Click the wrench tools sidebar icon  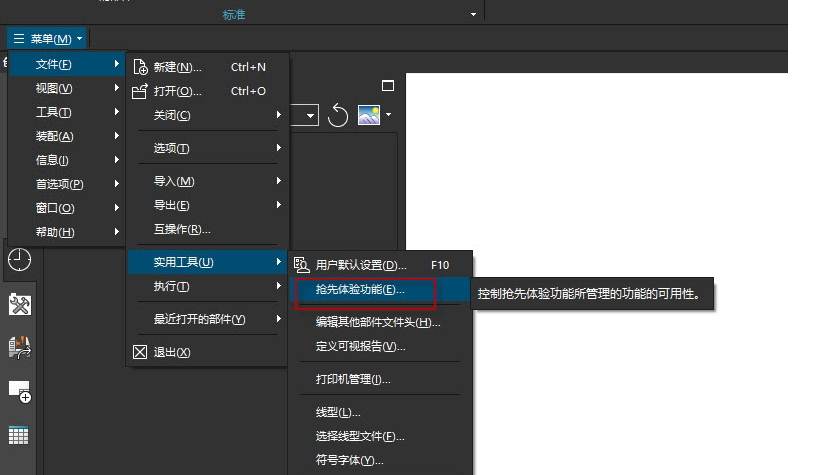coord(20,304)
